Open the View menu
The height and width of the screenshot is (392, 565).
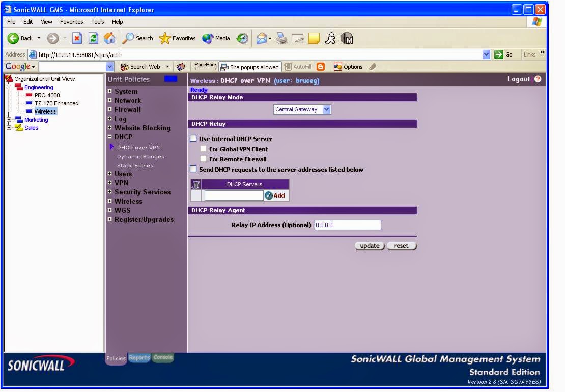(x=46, y=22)
